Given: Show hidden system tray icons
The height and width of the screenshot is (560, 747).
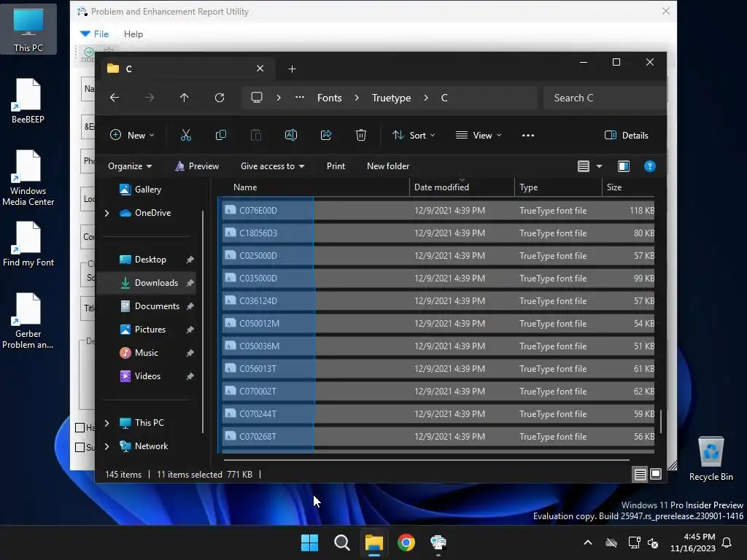Looking at the screenshot, I should pyautogui.click(x=588, y=542).
